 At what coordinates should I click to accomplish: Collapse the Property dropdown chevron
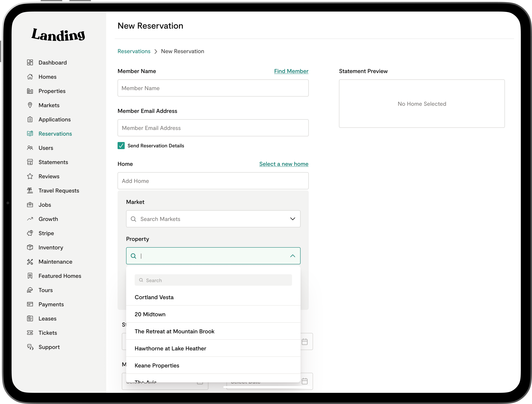coord(292,256)
